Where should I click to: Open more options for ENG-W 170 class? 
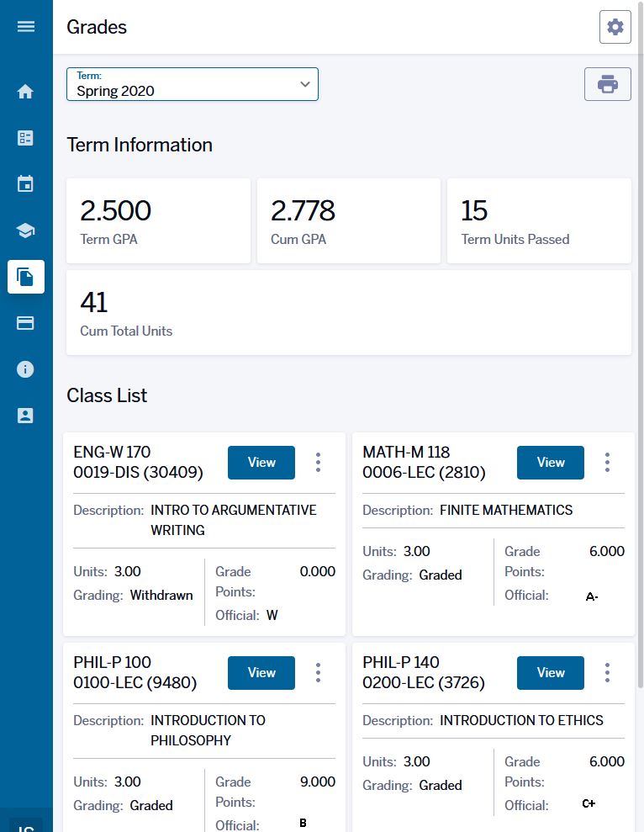click(318, 462)
